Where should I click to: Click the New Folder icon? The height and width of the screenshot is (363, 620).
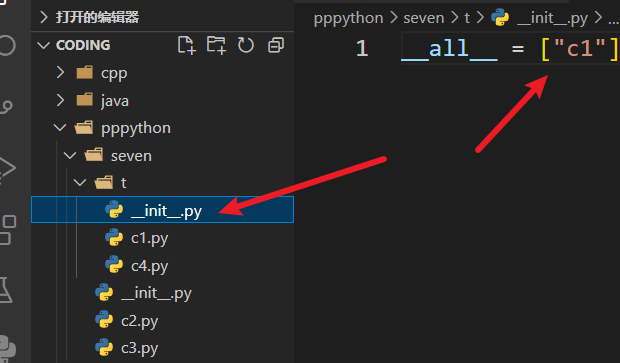pos(216,45)
